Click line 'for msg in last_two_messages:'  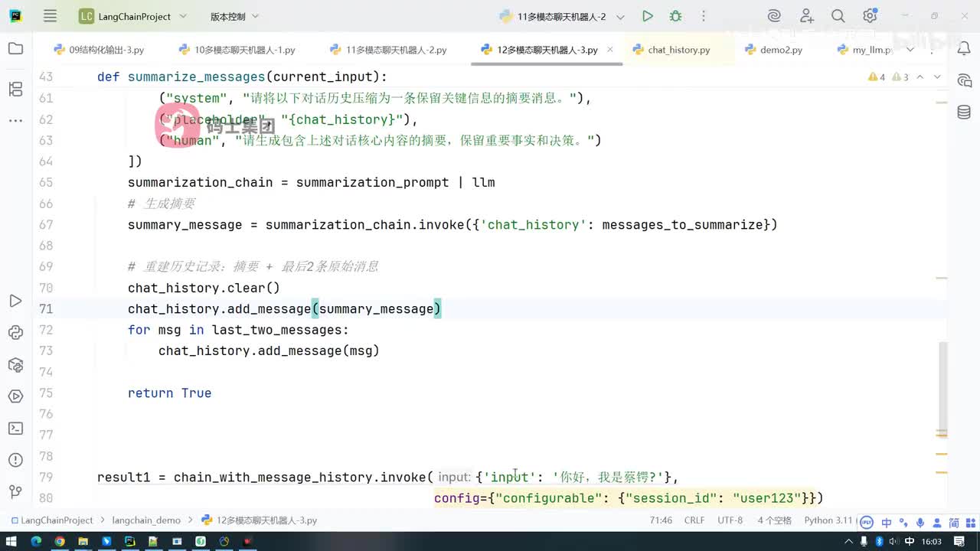[x=238, y=330]
